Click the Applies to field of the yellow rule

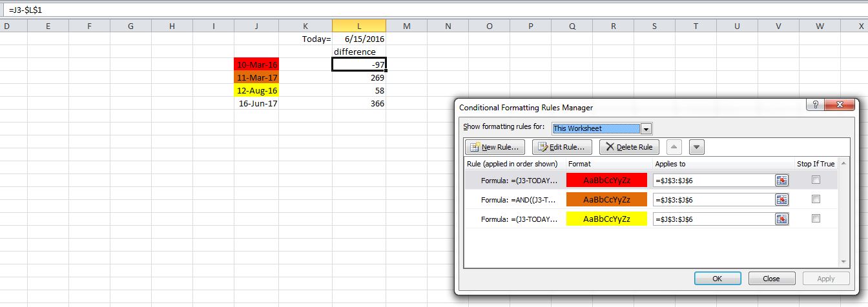714,219
